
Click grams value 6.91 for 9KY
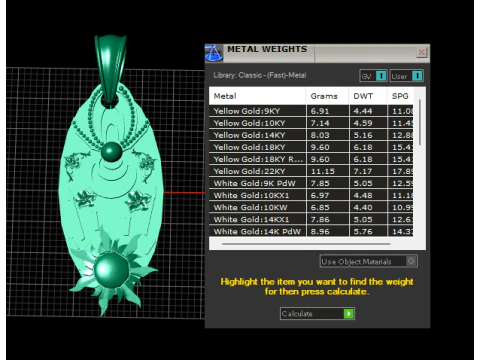tap(320, 111)
